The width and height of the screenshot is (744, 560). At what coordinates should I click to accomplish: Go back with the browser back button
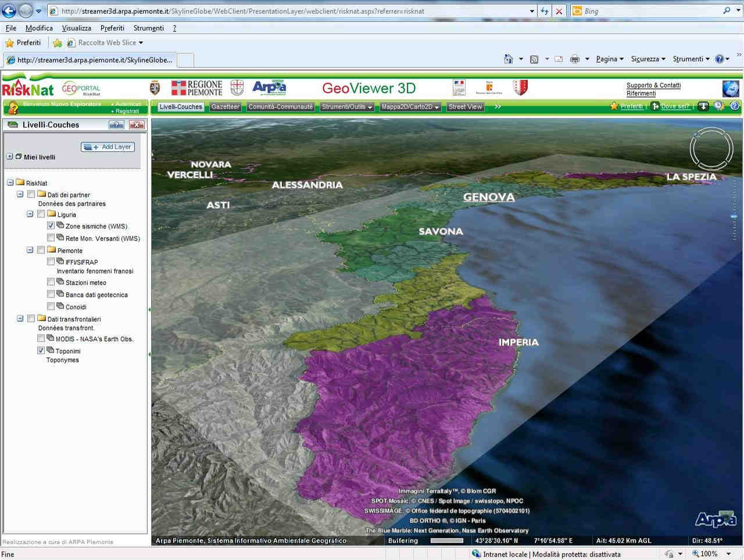click(x=9, y=10)
